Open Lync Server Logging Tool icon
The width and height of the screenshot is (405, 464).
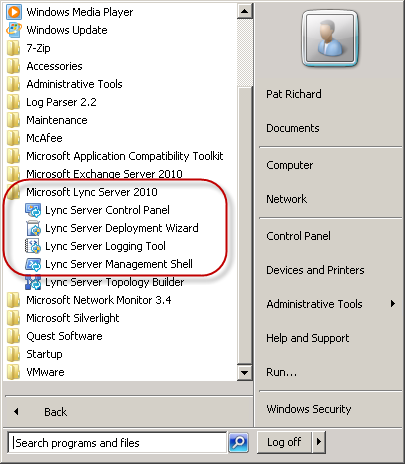(33, 246)
